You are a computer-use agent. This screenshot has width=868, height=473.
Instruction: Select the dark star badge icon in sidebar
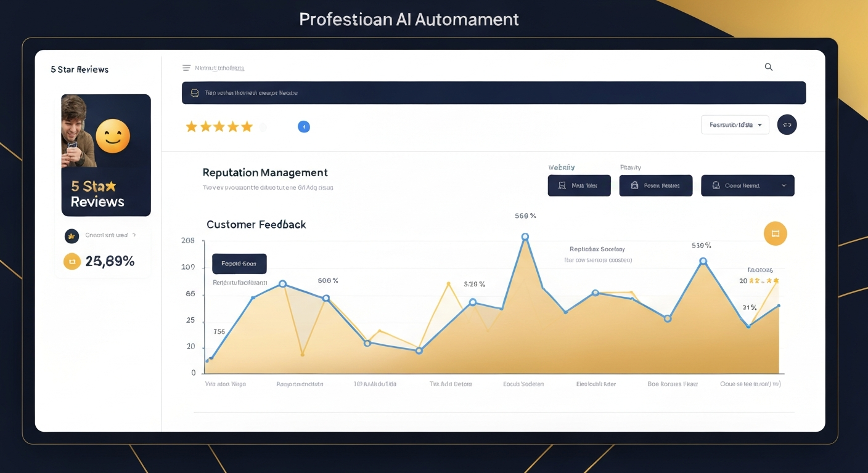pyautogui.click(x=72, y=236)
